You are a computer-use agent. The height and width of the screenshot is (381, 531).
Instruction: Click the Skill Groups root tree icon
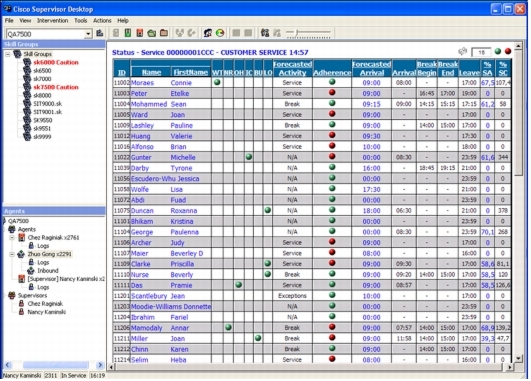(x=17, y=54)
